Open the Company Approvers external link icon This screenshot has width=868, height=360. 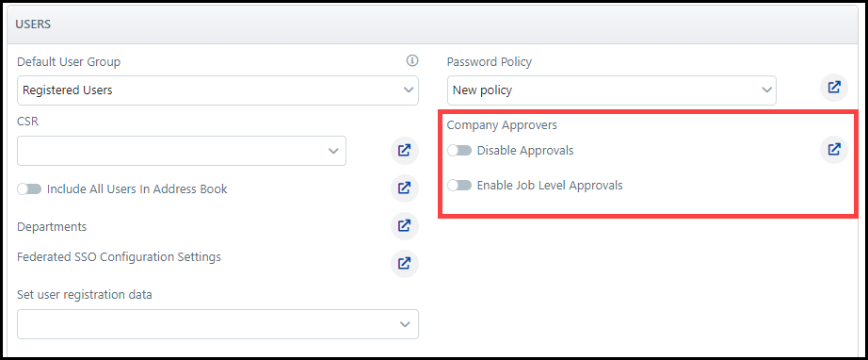coord(834,150)
